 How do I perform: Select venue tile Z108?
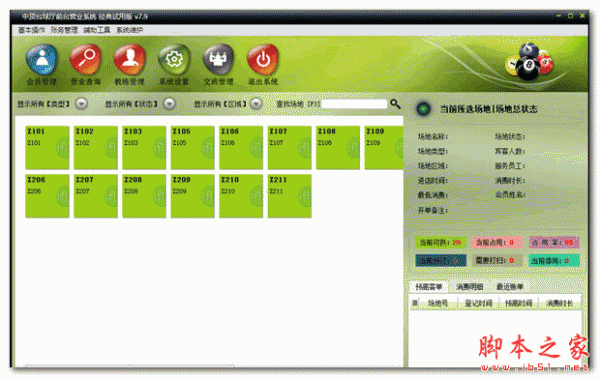click(338, 148)
